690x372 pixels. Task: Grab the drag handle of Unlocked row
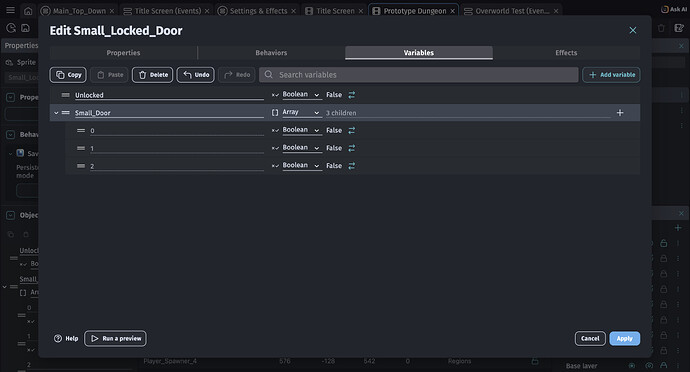coord(66,95)
